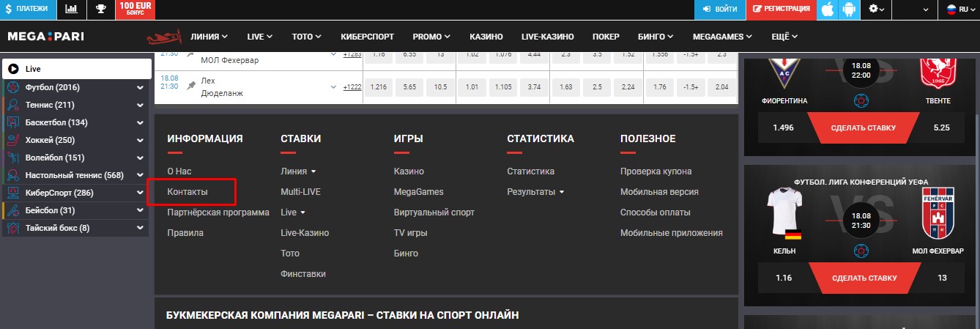Open the MEGAGAMES menu
The height and width of the screenshot is (329, 980).
[723, 37]
